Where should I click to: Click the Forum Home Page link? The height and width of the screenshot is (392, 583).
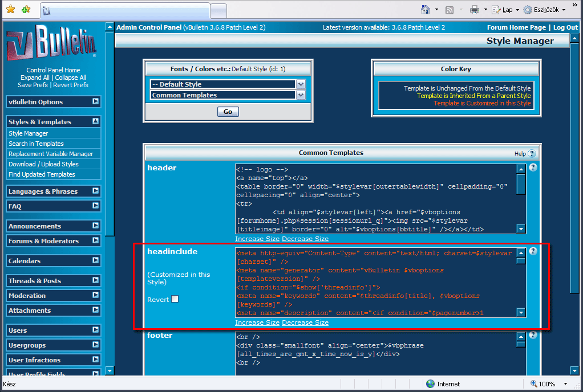click(x=516, y=27)
